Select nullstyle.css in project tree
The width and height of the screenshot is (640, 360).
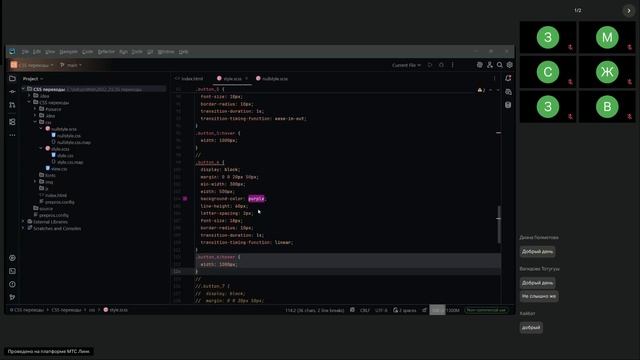pyautogui.click(x=66, y=136)
